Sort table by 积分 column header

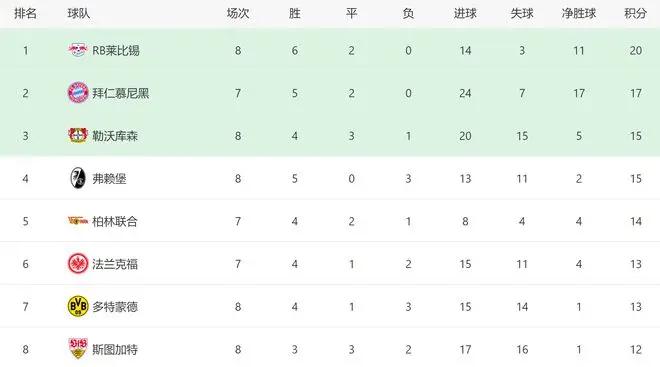pos(636,13)
